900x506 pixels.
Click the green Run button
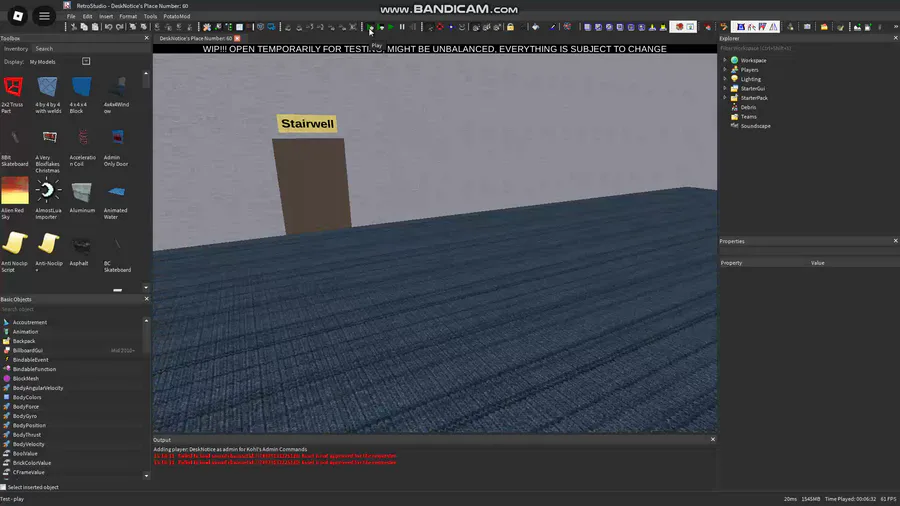coord(391,27)
